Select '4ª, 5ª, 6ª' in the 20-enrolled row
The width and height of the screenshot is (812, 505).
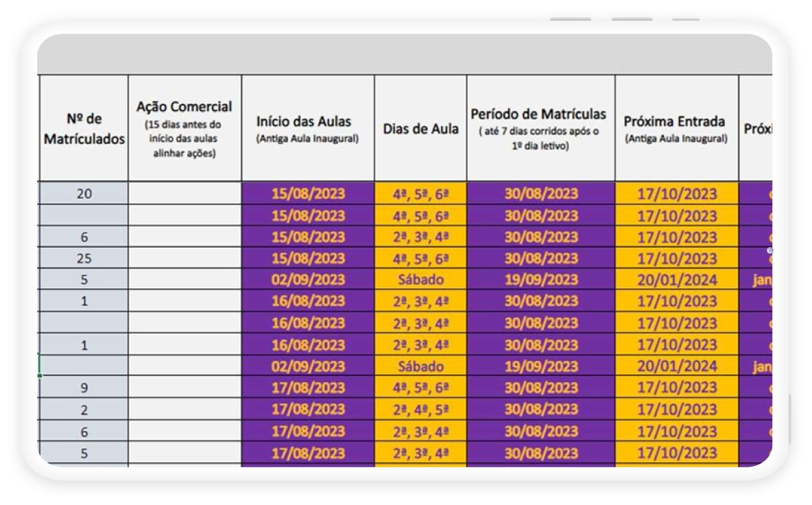[420, 193]
